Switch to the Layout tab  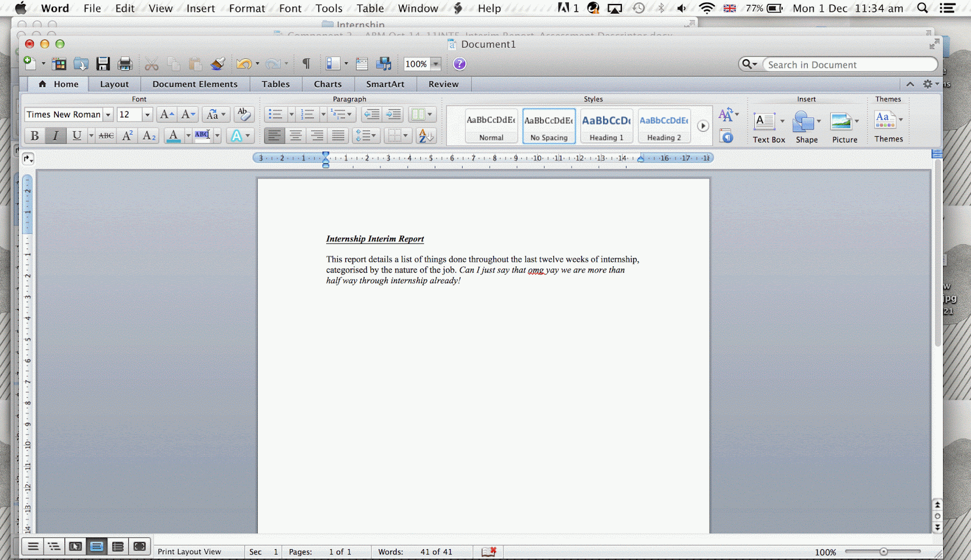point(114,84)
